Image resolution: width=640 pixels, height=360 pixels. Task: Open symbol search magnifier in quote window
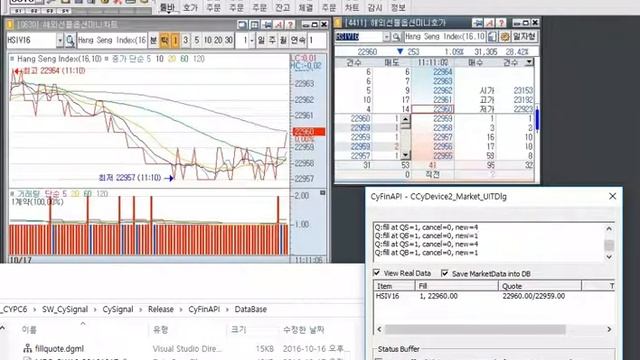point(396,37)
